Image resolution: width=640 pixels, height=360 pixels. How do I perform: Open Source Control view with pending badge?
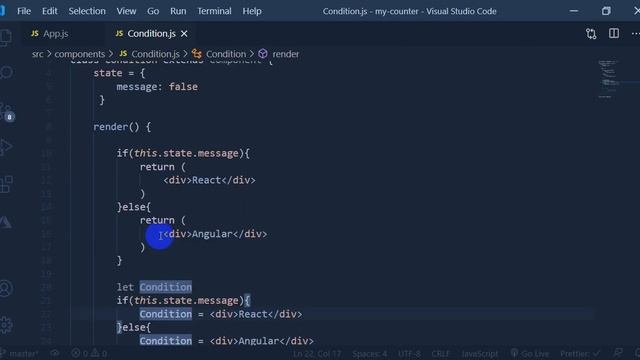(7, 111)
